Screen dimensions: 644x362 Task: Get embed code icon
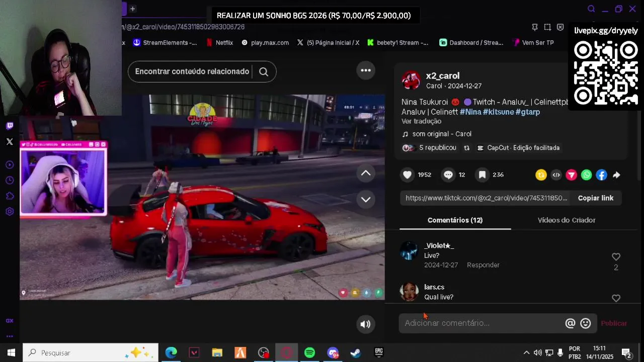(556, 175)
